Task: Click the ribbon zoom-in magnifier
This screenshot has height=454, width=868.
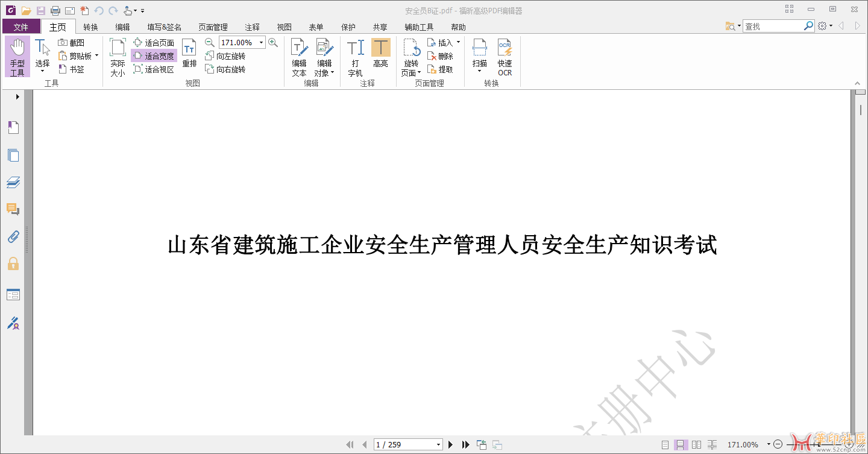Action: coord(273,42)
